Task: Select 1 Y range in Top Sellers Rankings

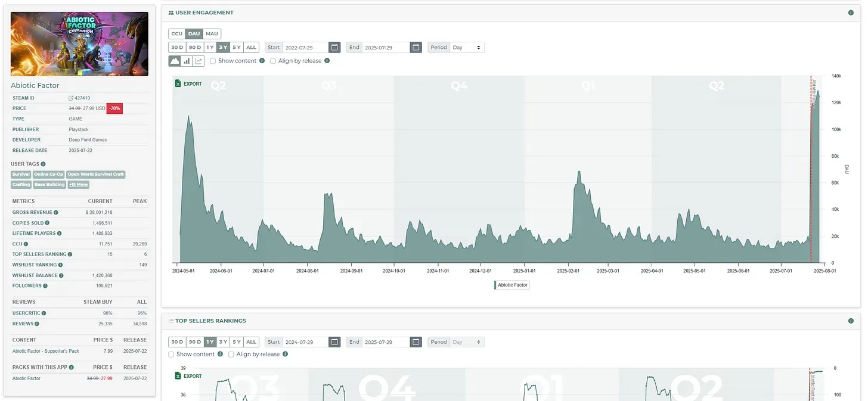Action: pyautogui.click(x=210, y=342)
